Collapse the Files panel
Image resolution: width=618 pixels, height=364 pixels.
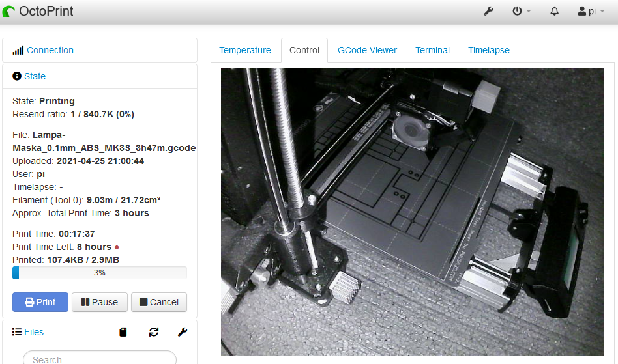point(34,332)
